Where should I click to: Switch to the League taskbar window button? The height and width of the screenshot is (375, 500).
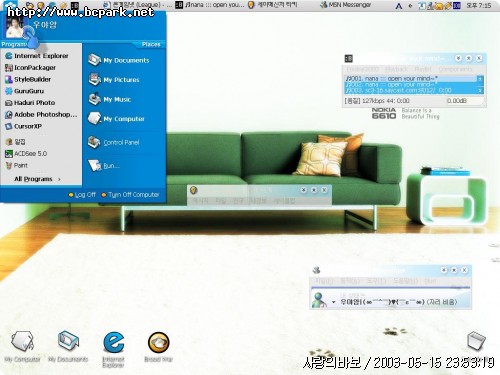click(x=137, y=5)
